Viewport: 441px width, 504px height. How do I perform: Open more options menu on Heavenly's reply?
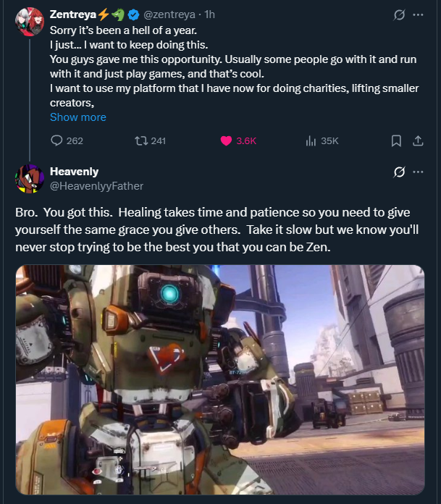(x=418, y=172)
